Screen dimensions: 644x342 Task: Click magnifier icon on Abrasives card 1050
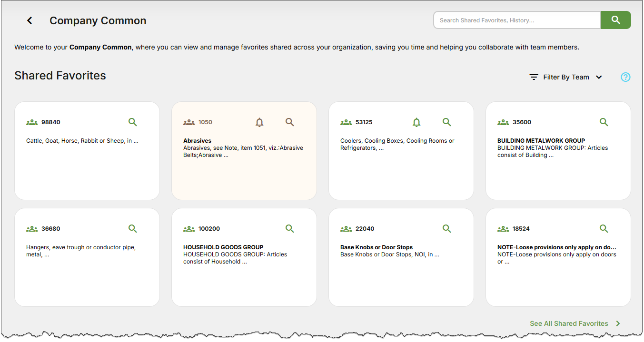tap(290, 122)
